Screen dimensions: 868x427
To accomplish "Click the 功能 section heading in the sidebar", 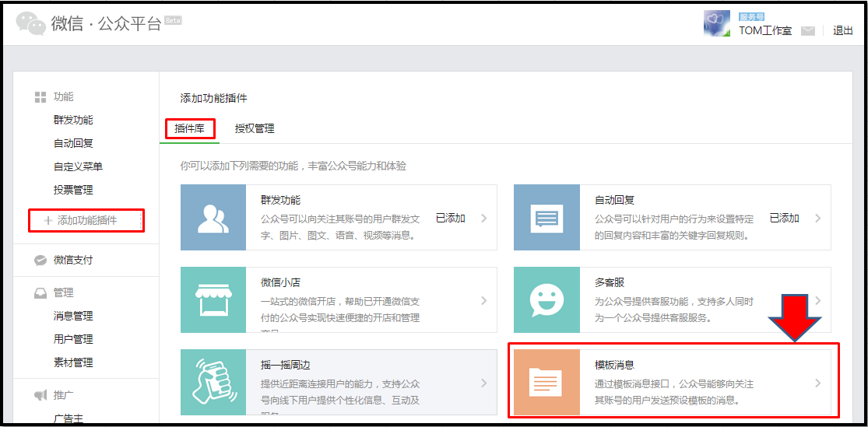I will pos(63,96).
